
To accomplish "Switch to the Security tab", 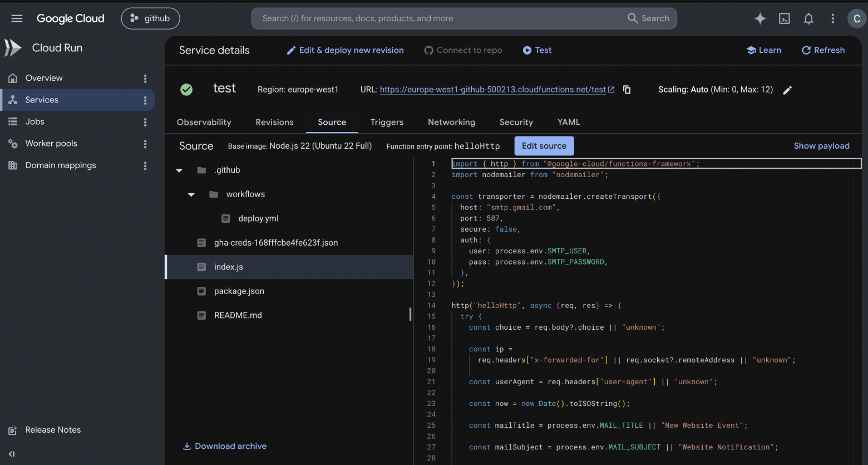I will tap(516, 122).
